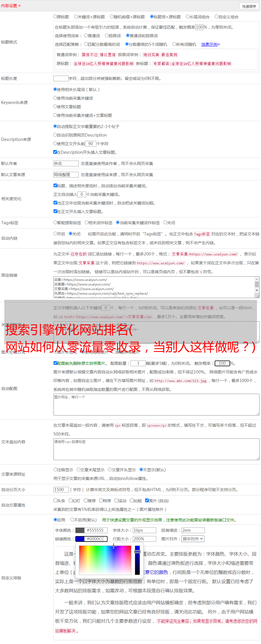Choose 随机前缀+源标题 title format
The width and height of the screenshot is (261, 644).
112,17
